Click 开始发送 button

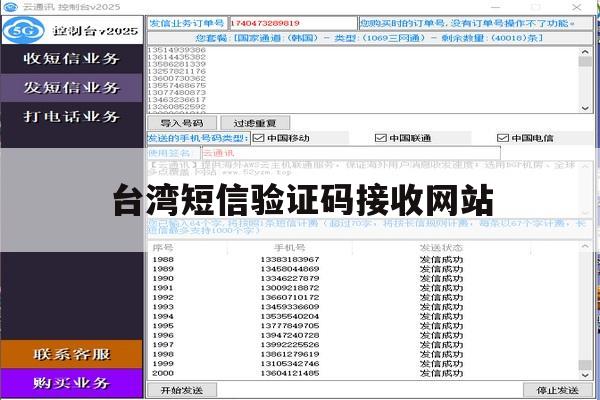182,390
